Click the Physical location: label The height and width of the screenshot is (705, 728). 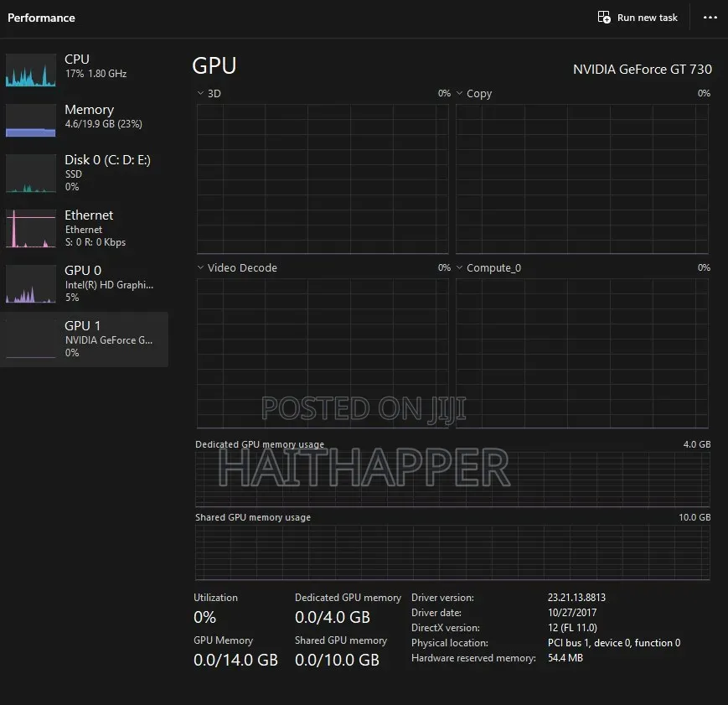click(x=449, y=643)
